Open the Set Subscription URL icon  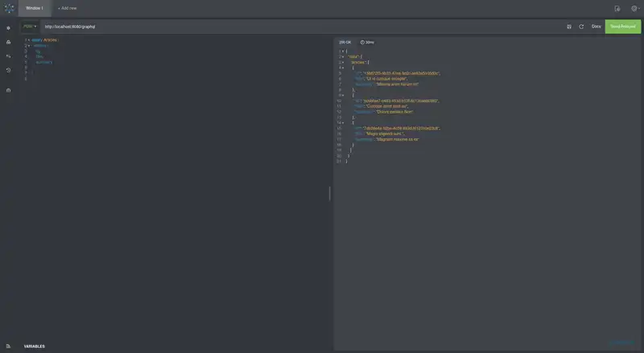(x=9, y=55)
